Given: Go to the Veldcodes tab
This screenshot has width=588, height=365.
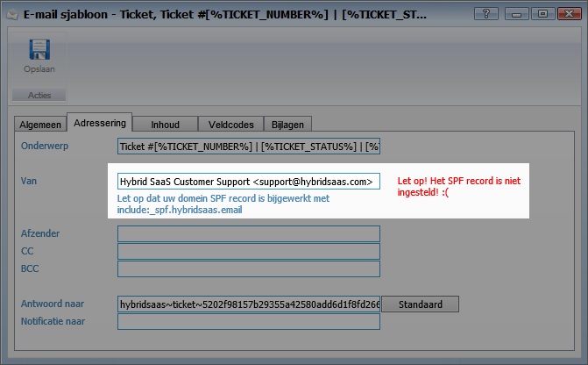Looking at the screenshot, I should point(230,125).
